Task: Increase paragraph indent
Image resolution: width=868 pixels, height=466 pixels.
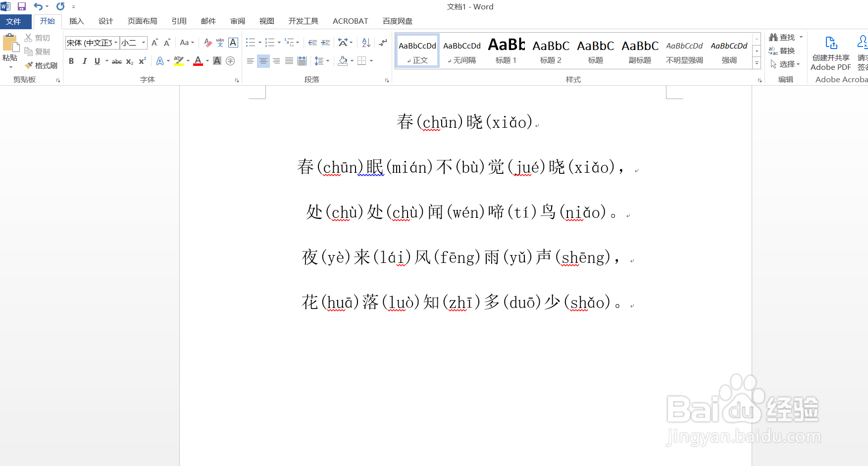Action: click(x=325, y=43)
